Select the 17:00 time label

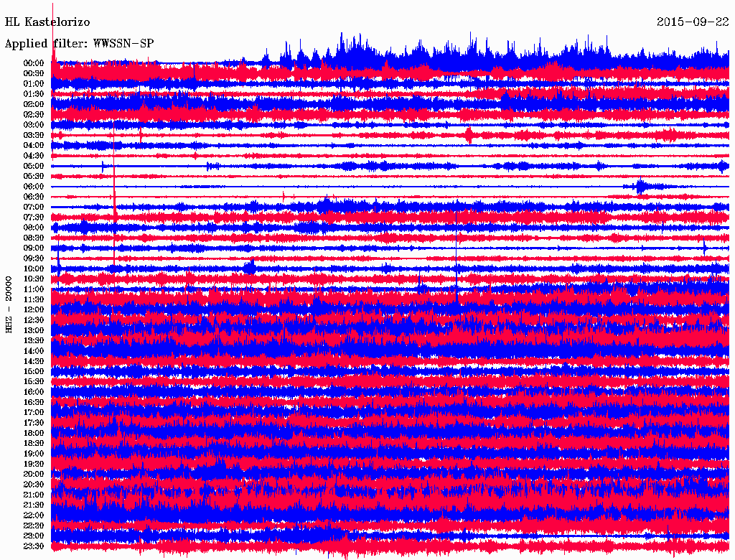click(x=34, y=413)
